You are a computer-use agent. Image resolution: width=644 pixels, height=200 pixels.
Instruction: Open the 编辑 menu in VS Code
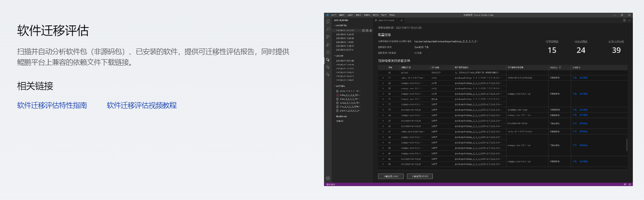(x=342, y=15)
